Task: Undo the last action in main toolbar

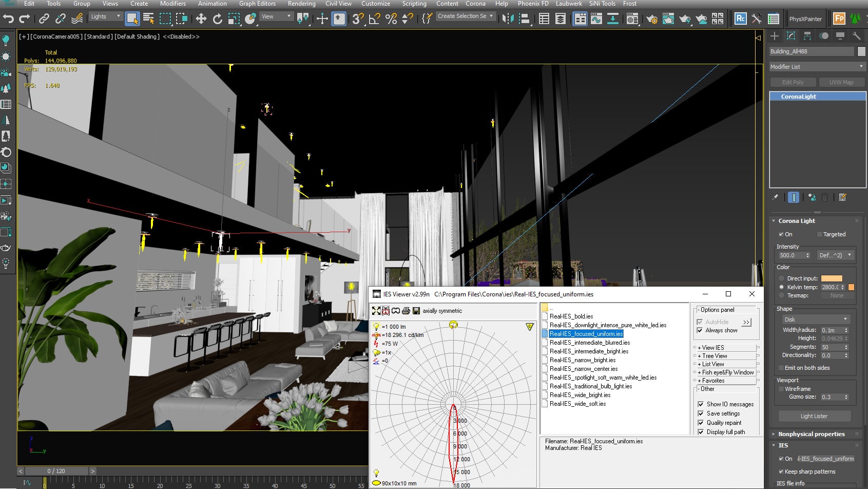Action: [8, 19]
